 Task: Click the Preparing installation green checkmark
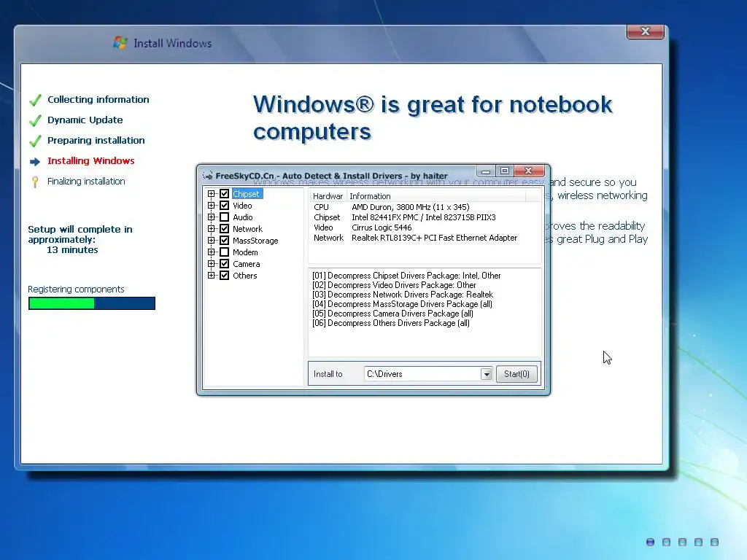click(x=35, y=141)
